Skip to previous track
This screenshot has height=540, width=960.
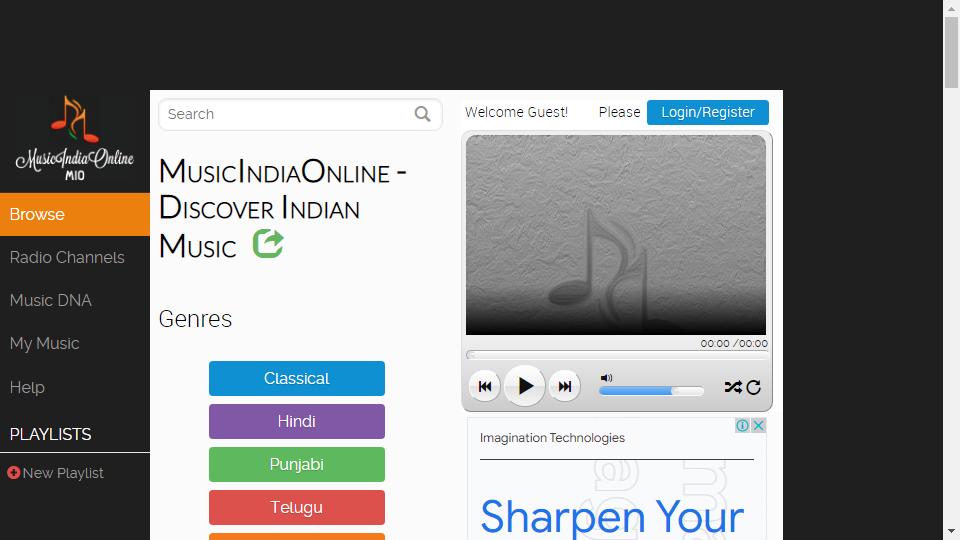(485, 386)
